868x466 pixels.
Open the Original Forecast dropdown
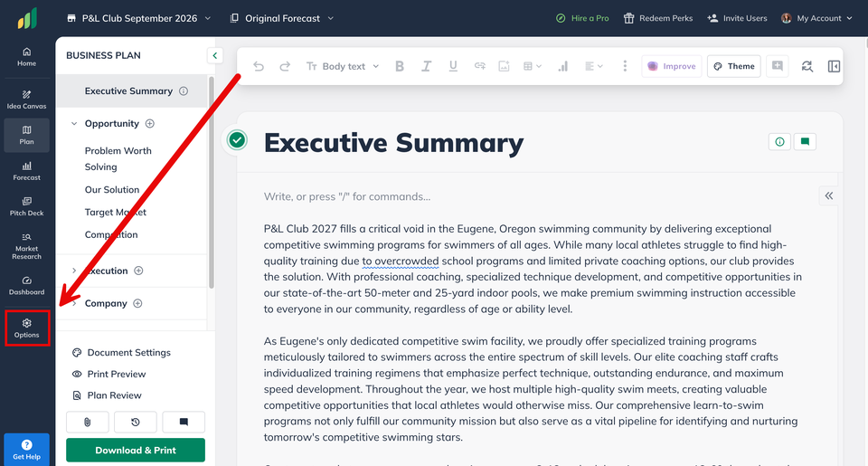click(x=282, y=18)
